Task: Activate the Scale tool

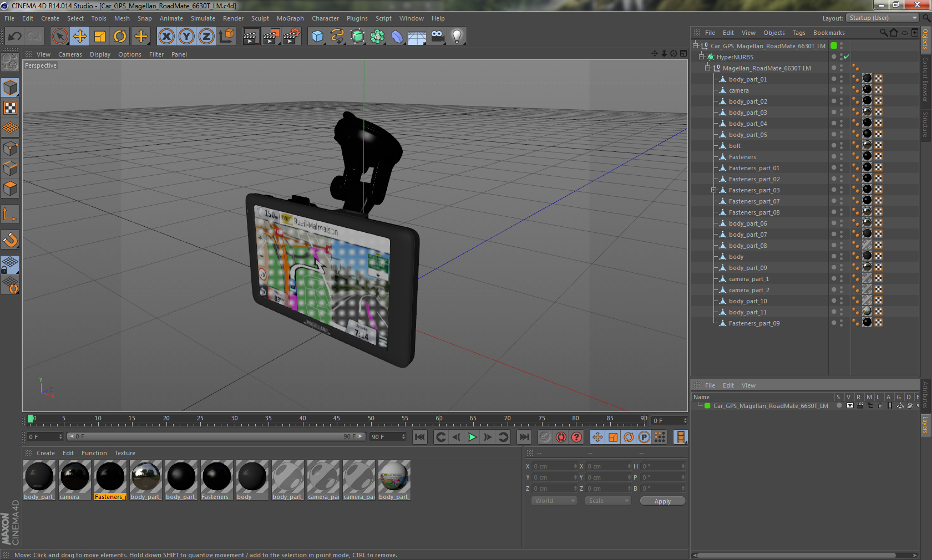Action: coord(100,37)
